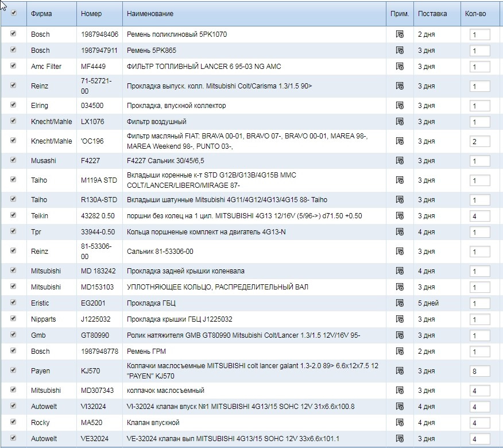Select text 'Ремень ГРМ'
The image size is (503, 448).
pyautogui.click(x=146, y=352)
